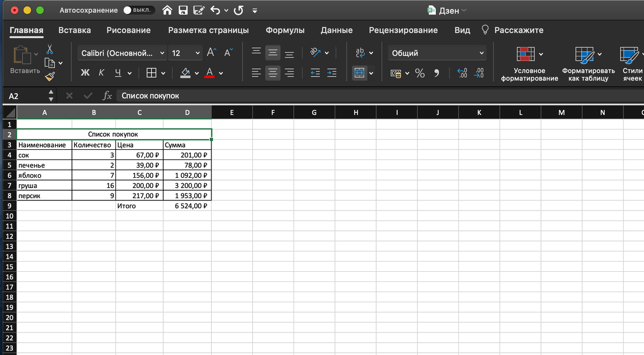Image resolution: width=644 pixels, height=355 pixels.
Task: Align text to top
Action: (257, 52)
